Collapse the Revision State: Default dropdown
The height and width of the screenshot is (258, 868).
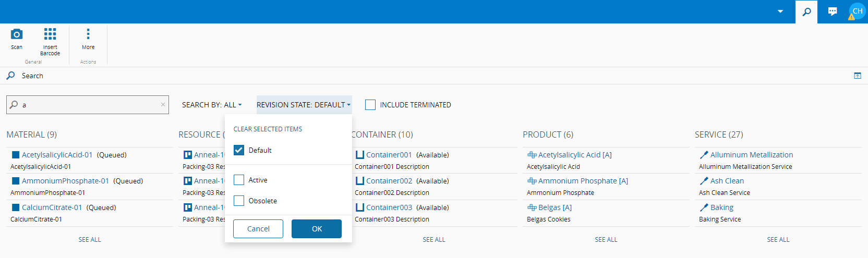tap(304, 105)
